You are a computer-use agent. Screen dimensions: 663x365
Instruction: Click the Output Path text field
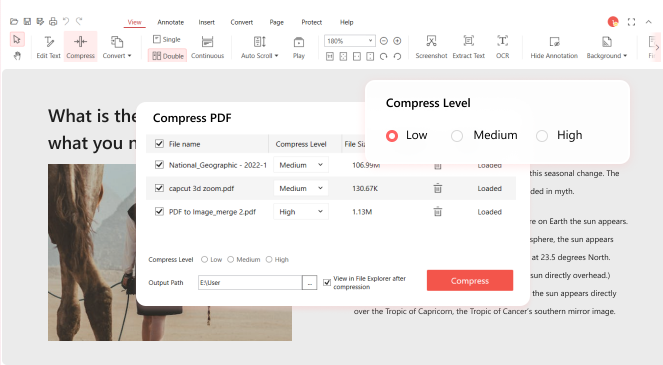point(250,283)
